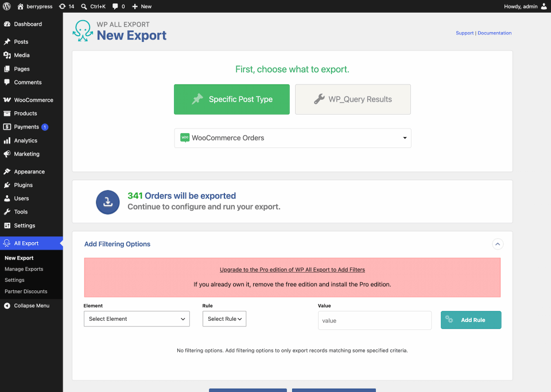Click the Comments icon in sidebar

pos(7,82)
